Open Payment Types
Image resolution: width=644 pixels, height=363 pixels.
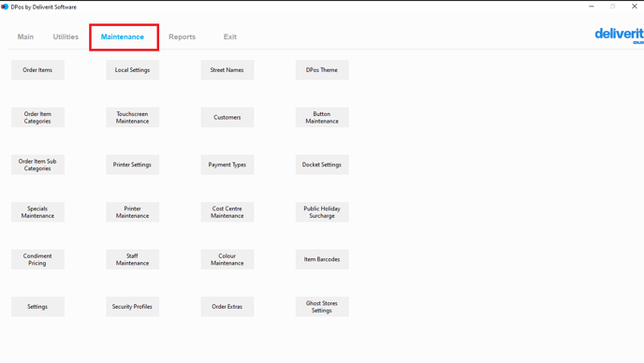[227, 165]
